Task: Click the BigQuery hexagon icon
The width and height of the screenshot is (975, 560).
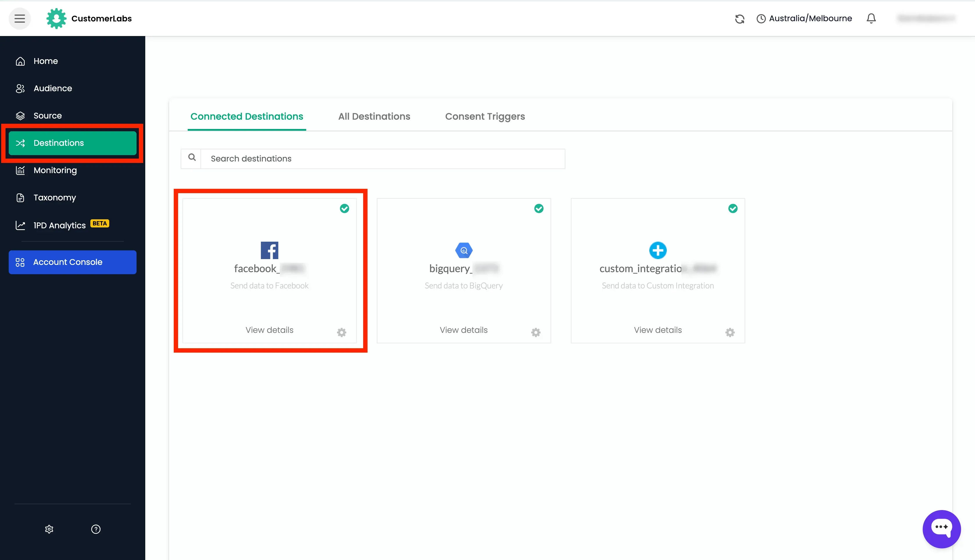Action: (x=463, y=250)
